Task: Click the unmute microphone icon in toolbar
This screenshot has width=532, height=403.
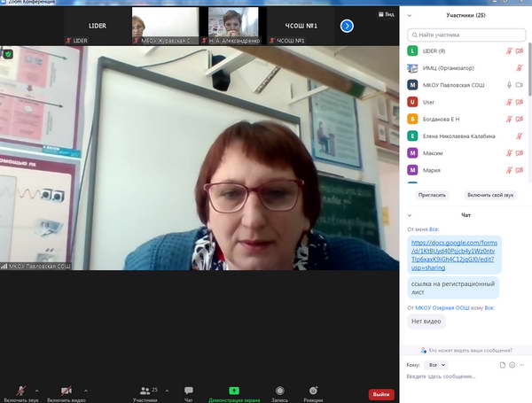Action: pyautogui.click(x=21, y=391)
